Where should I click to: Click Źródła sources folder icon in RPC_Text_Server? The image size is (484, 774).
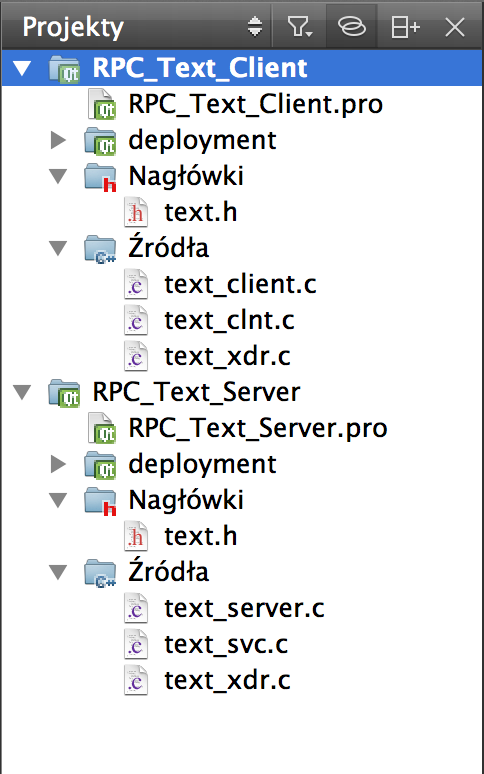(x=100, y=574)
